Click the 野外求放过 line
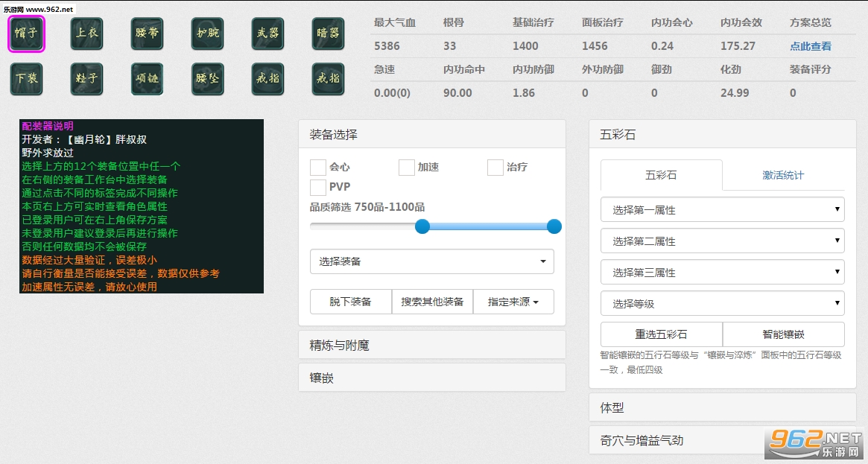Screen dimensions: 868x464 click(x=48, y=153)
